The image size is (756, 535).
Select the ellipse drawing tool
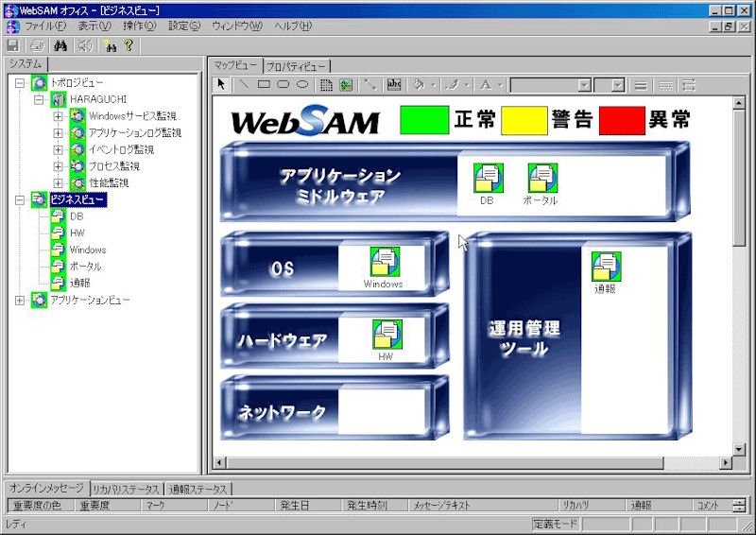302,84
